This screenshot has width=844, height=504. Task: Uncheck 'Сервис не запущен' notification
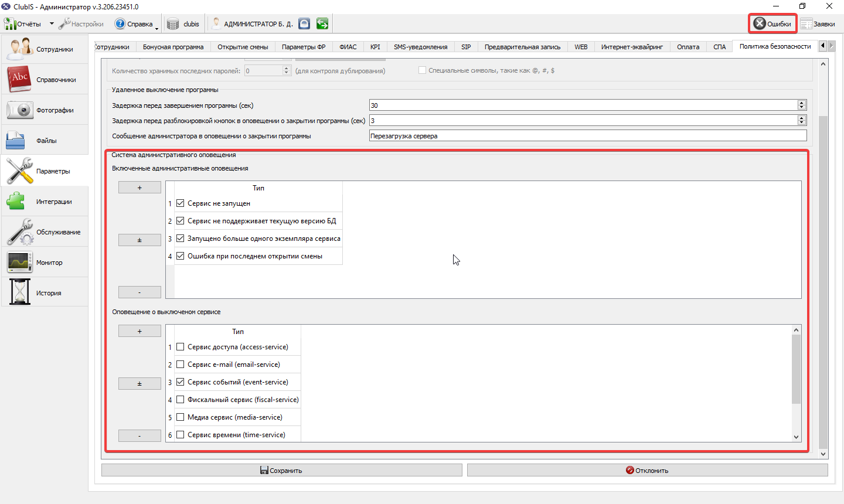click(x=181, y=203)
